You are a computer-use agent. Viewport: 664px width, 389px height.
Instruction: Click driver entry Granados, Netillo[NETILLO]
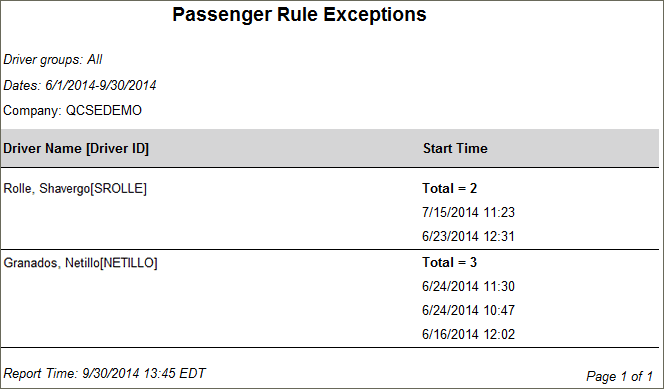pos(80,263)
